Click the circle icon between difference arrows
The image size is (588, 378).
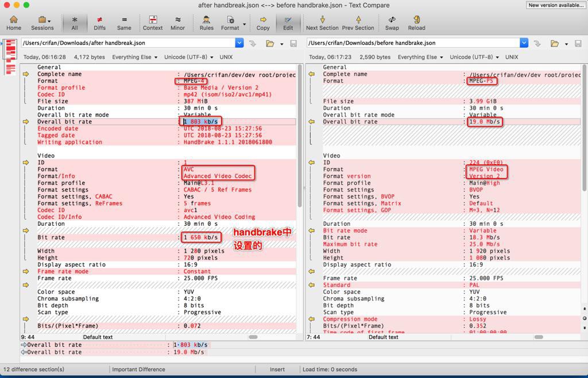pyautogui.click(x=584, y=318)
